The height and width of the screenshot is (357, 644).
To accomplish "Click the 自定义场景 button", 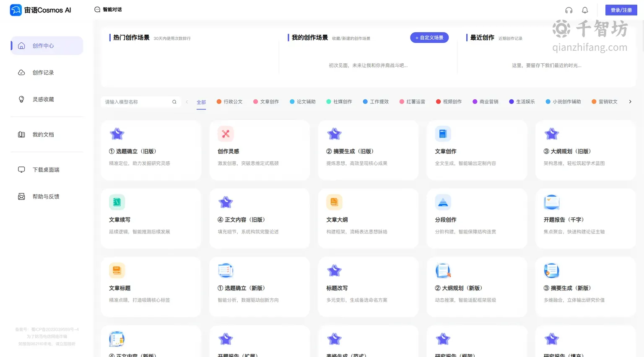I will click(429, 38).
